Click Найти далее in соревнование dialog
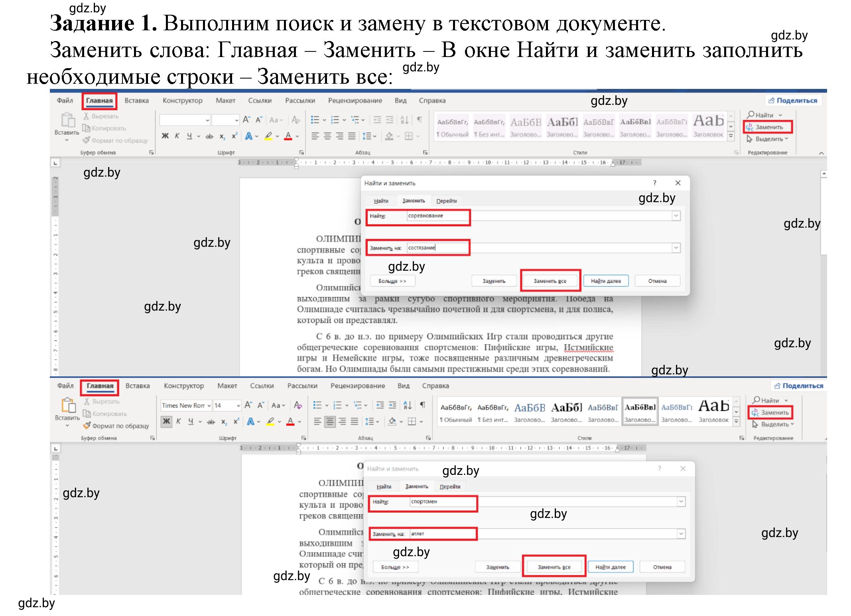The image size is (851, 616). tap(606, 281)
